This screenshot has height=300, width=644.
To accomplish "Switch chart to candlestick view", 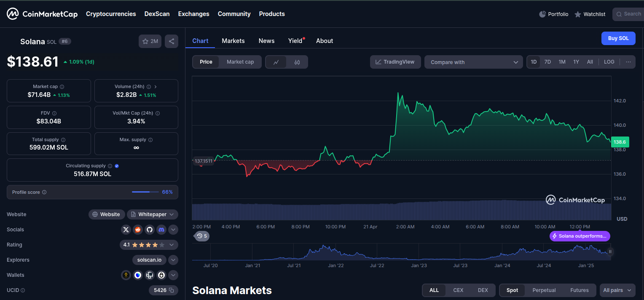I will 297,62.
